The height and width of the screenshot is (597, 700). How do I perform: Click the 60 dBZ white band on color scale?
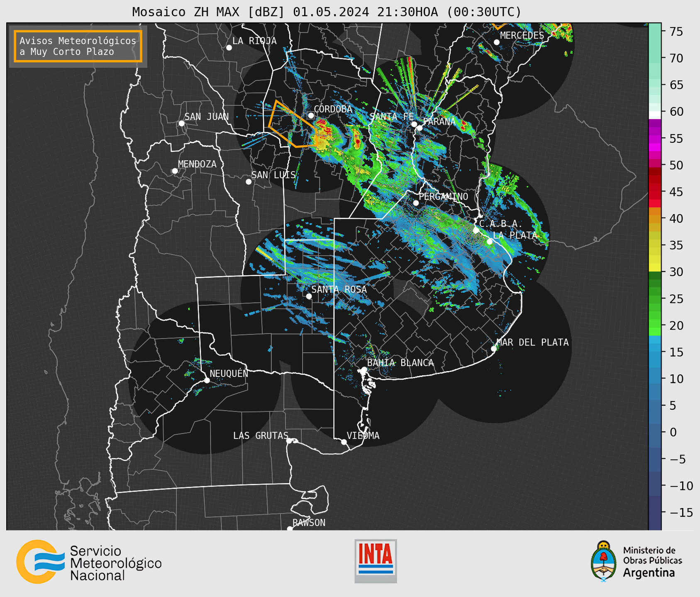tap(655, 115)
